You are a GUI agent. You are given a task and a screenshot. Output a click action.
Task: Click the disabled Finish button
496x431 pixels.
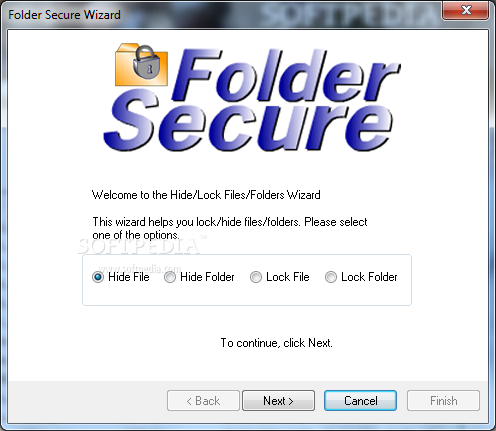pos(443,400)
